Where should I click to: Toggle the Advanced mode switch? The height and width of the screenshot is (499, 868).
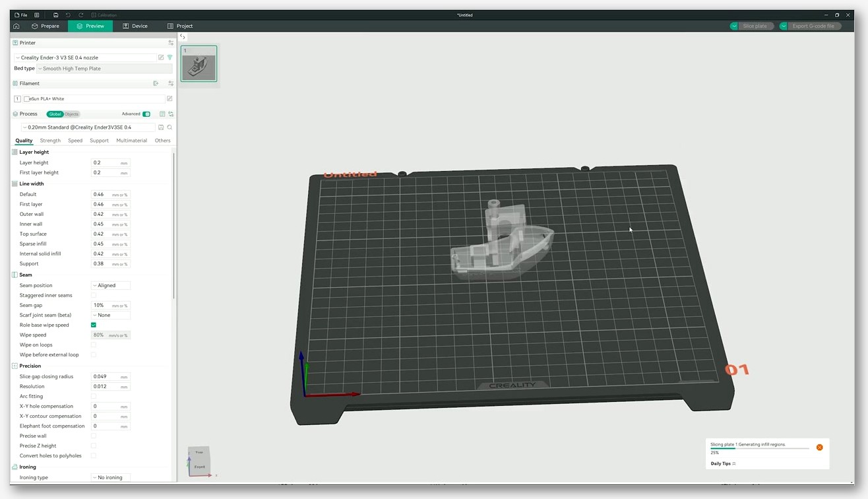(x=146, y=114)
